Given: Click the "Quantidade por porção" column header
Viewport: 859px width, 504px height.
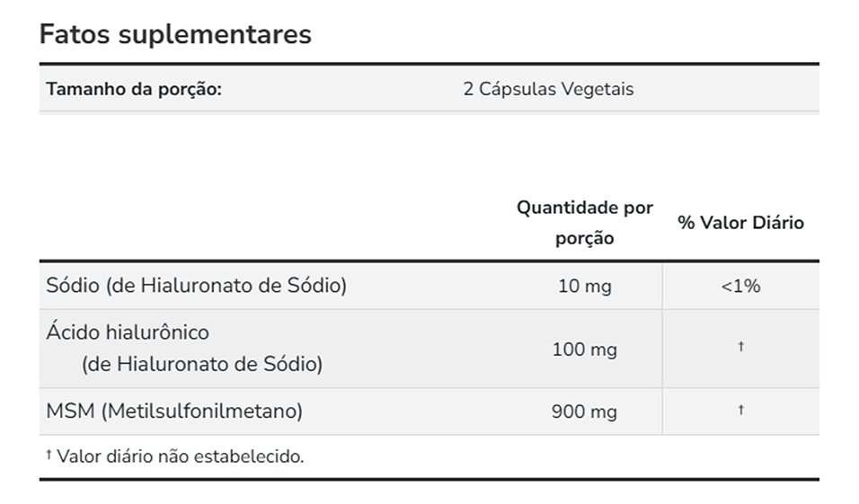Looking at the screenshot, I should click(x=584, y=223).
